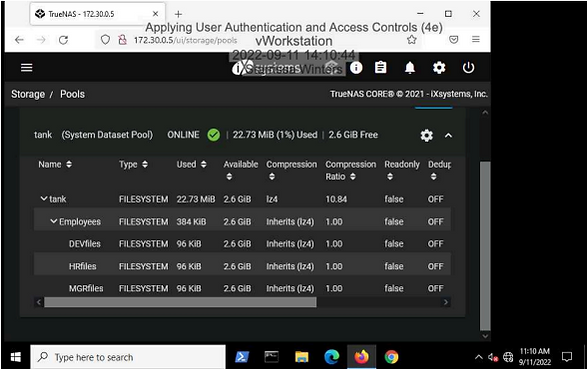This screenshot has height=369, width=587.
Task: Click the horizontal scrollbar thumb in table
Action: (x=180, y=302)
